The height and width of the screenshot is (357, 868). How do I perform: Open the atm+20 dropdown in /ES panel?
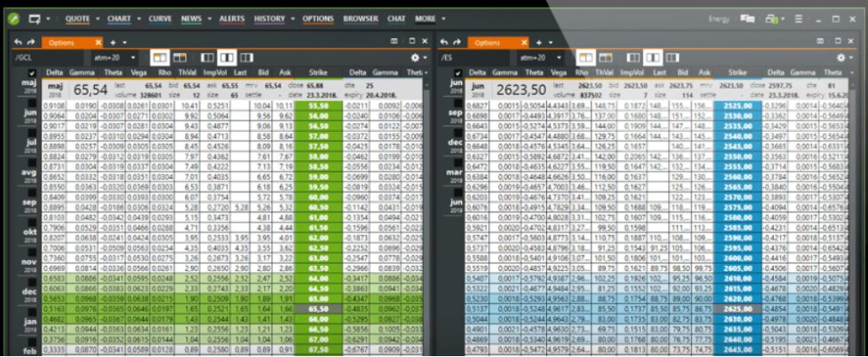pos(541,58)
